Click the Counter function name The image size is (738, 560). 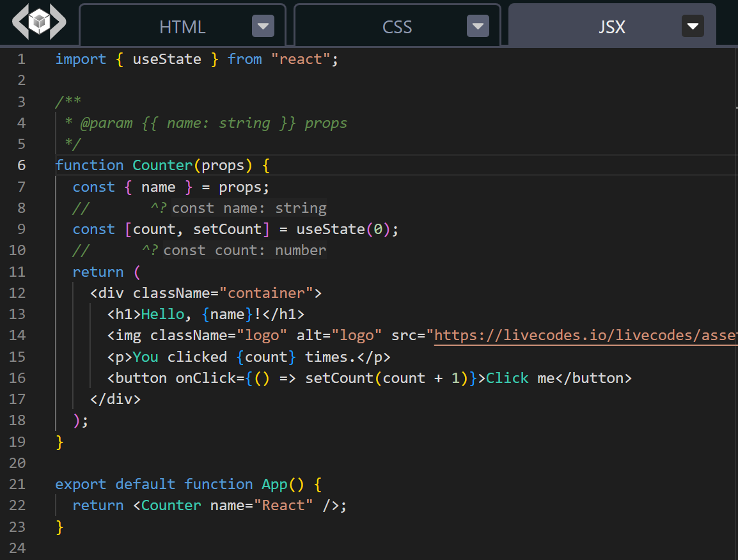coord(162,165)
